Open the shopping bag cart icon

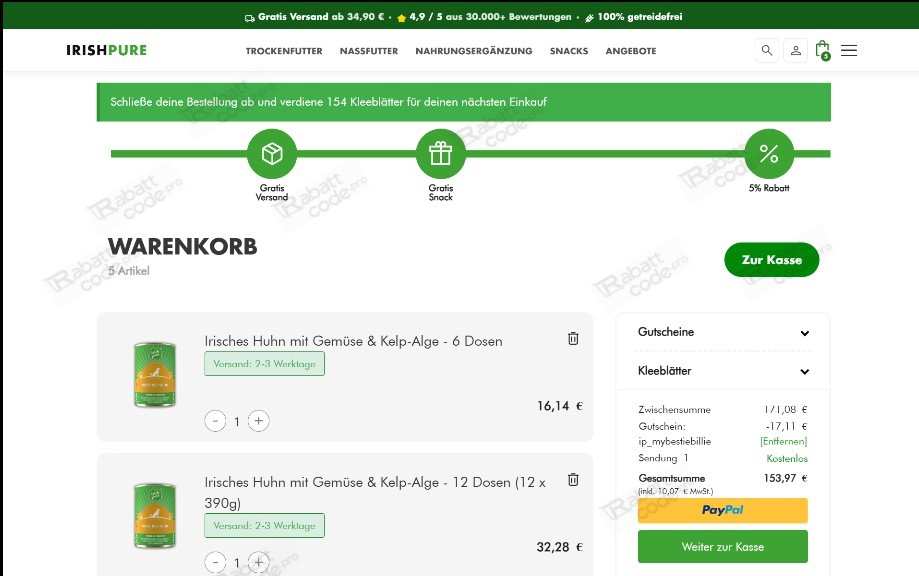(823, 50)
